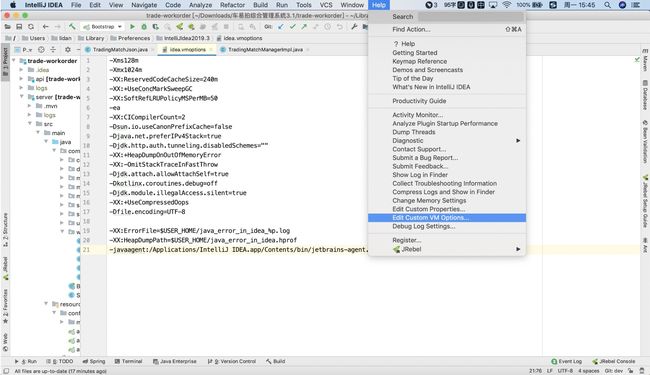Collapse the trade-workorder root node
The height and width of the screenshot is (375, 650).
pos(14,61)
